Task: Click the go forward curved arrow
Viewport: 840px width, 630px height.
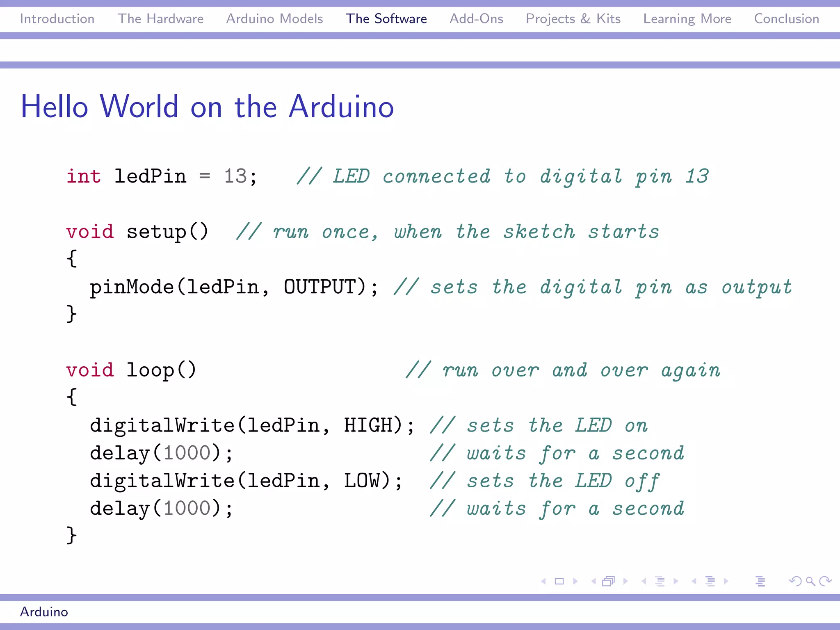Action: point(825,581)
